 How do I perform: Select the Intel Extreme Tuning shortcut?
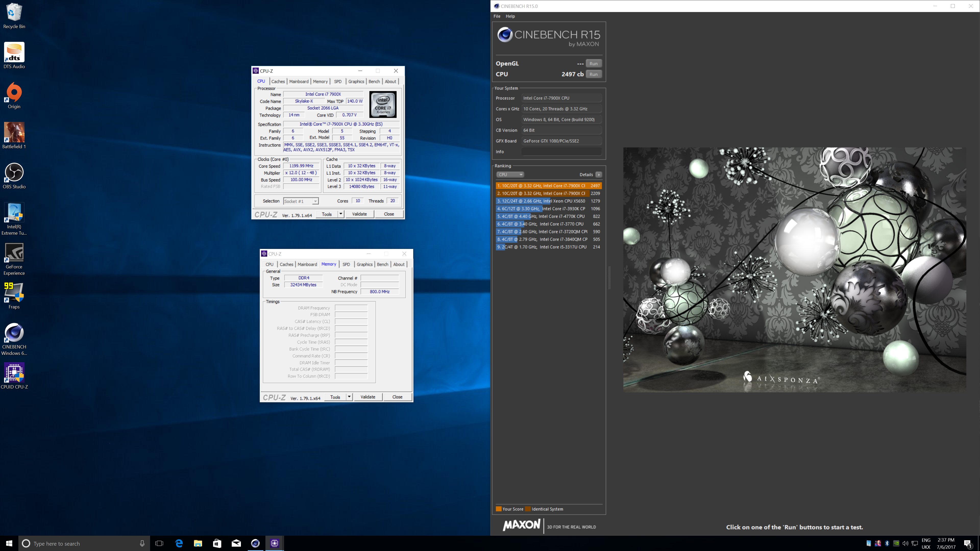point(14,219)
